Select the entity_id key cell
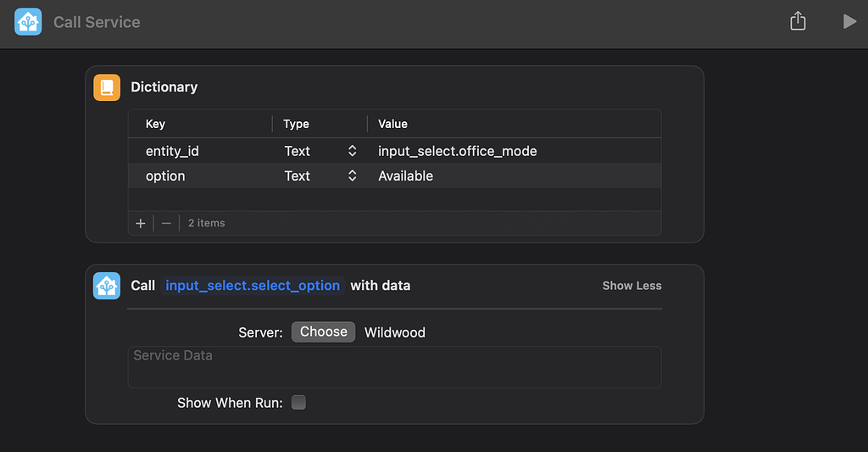The image size is (868, 452). click(x=172, y=151)
